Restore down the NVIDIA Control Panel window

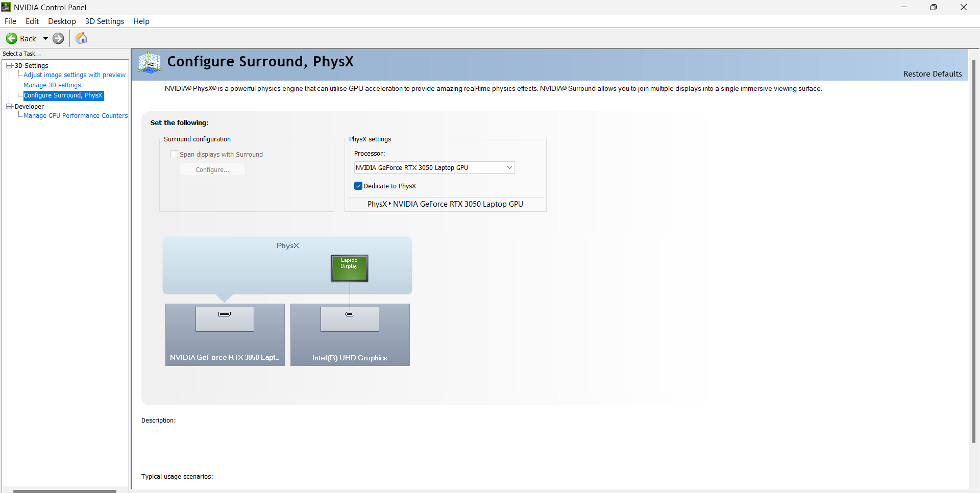(x=934, y=7)
